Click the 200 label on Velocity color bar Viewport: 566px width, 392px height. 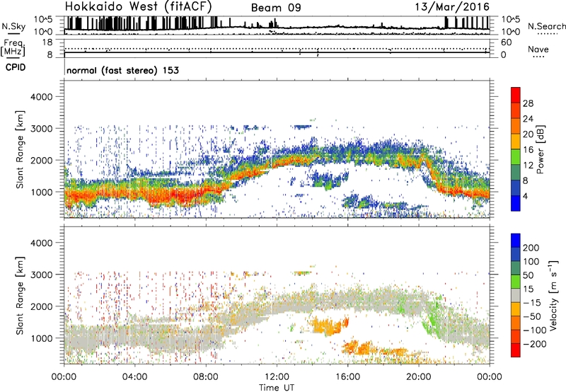click(531, 248)
